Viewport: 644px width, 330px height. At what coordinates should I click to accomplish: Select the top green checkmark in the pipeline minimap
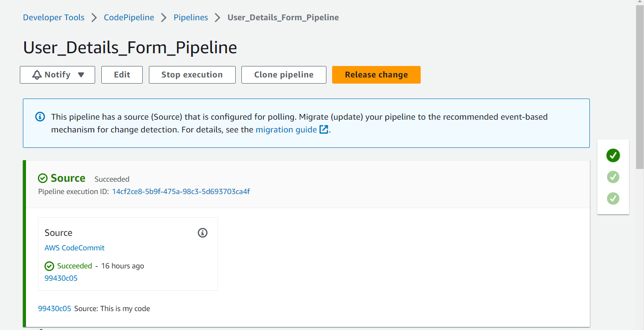click(x=613, y=155)
